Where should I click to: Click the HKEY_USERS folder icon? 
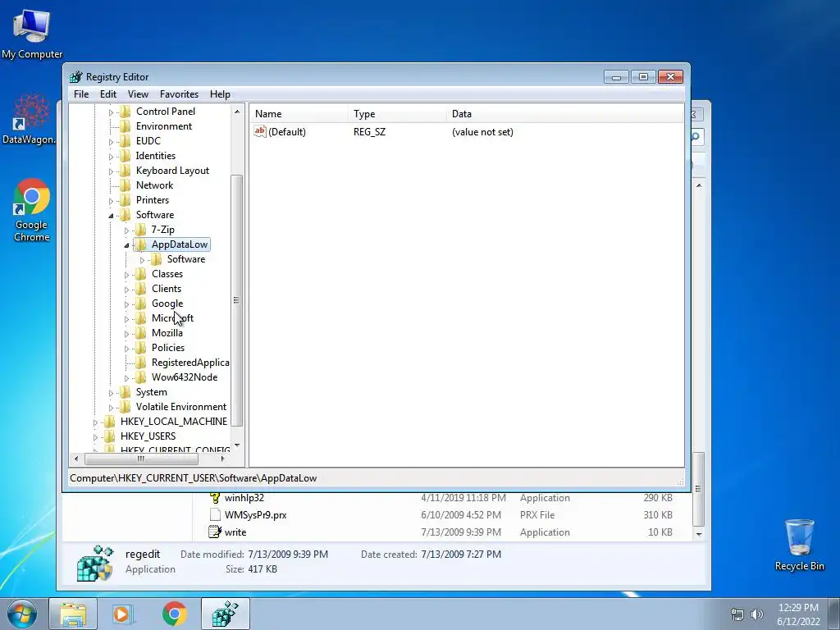point(109,436)
